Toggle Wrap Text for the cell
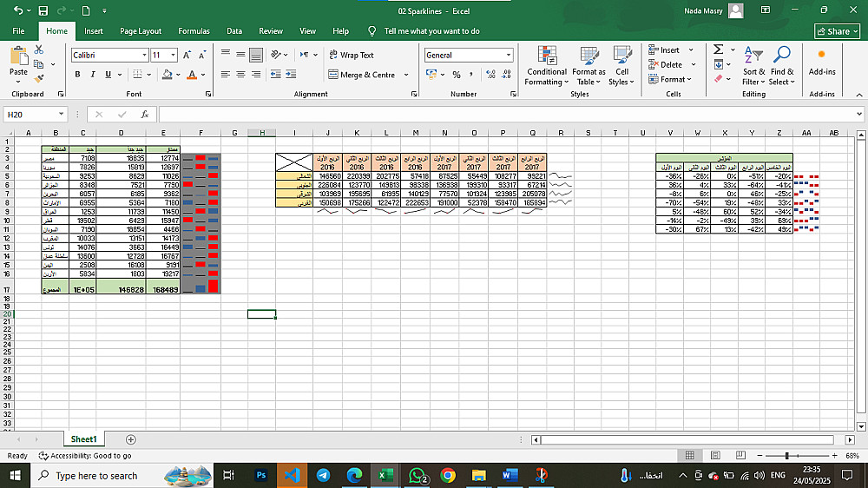The height and width of the screenshot is (488, 868). pyautogui.click(x=352, y=55)
